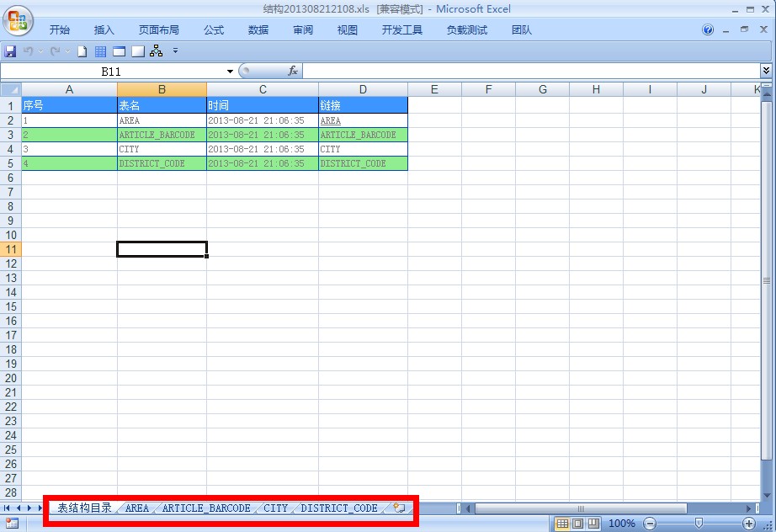Open the 数据 ribbon tab
The height and width of the screenshot is (532, 776).
(258, 29)
